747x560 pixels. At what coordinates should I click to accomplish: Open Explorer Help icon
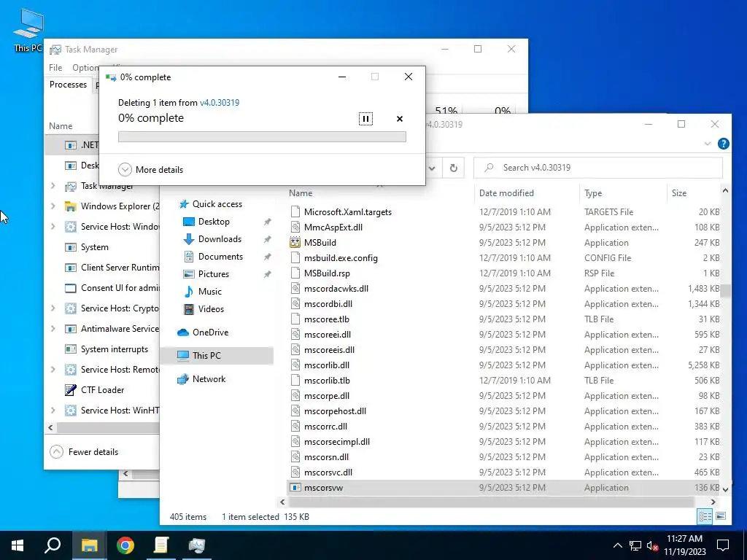click(x=723, y=144)
